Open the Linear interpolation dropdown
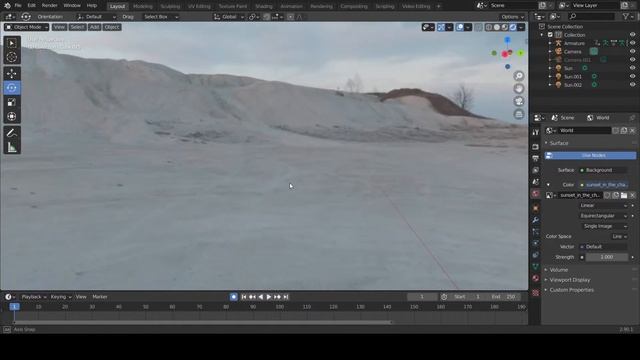The height and width of the screenshot is (360, 640). click(x=604, y=206)
